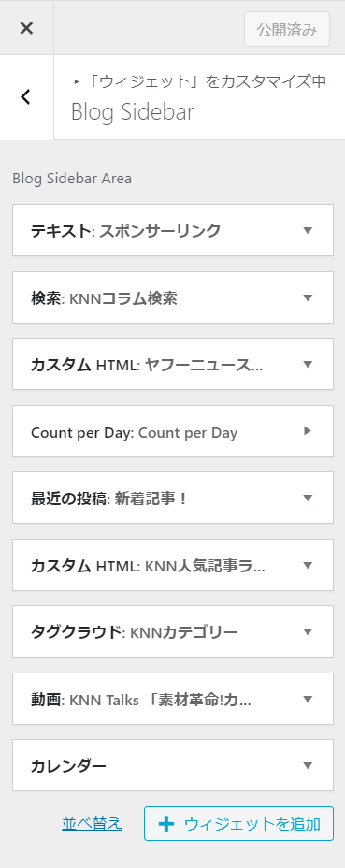Expand the カスタム HTML: KNN人気記事 widget arrow
Screen dimensions: 345x868
pos(309,565)
